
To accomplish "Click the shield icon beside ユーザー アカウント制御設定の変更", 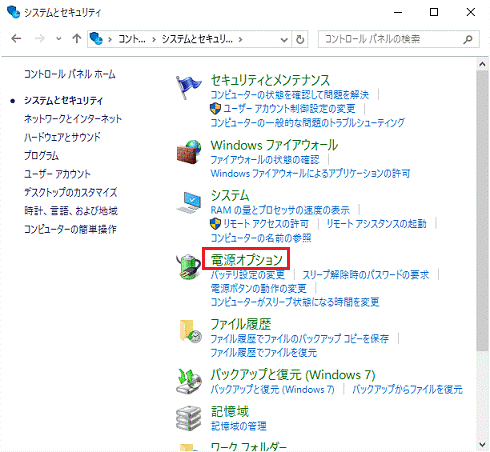I will coord(215,109).
